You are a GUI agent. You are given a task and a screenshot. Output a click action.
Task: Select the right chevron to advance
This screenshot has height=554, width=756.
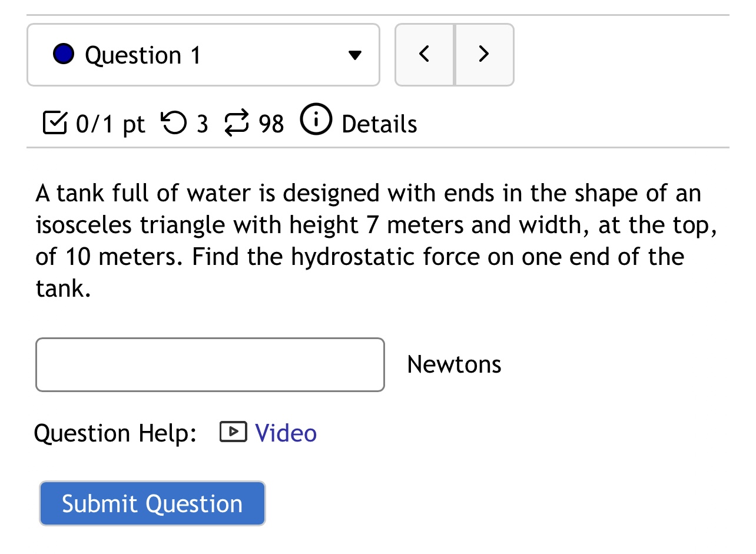[483, 54]
